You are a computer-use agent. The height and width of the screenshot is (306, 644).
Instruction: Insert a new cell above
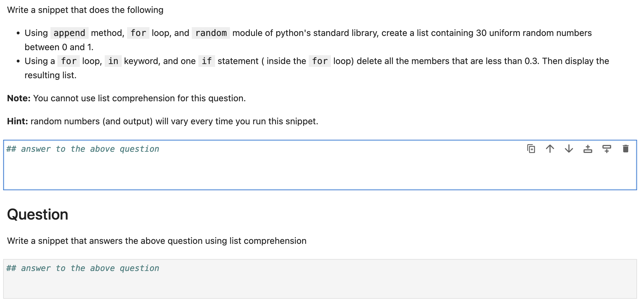(588, 149)
